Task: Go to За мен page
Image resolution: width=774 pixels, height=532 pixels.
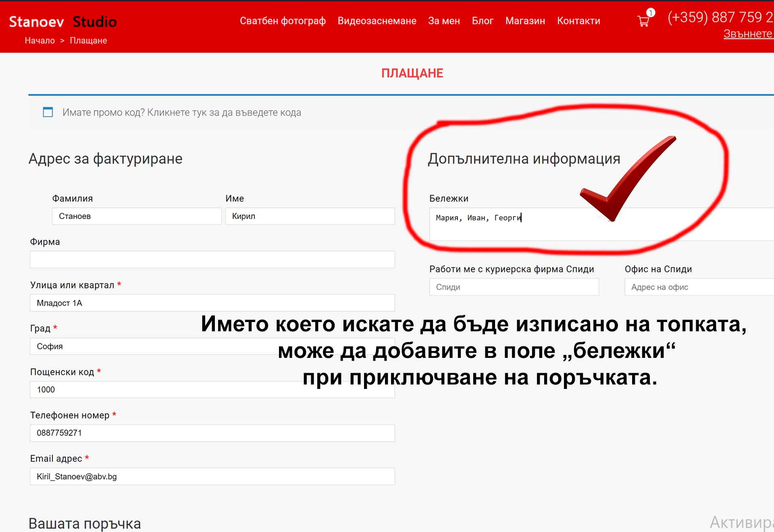Action: pyautogui.click(x=444, y=21)
